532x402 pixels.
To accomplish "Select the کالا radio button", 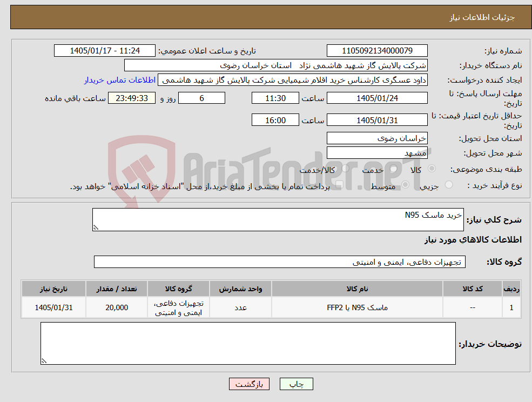I will point(432,168).
